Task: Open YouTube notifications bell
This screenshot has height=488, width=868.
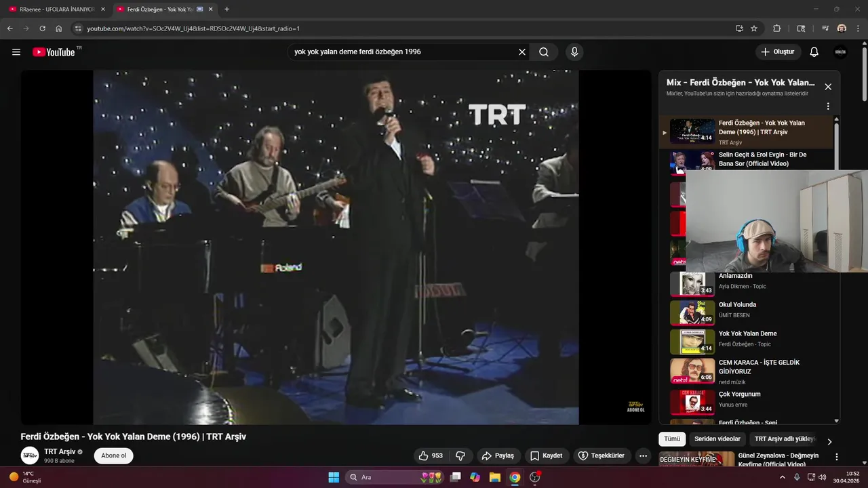Action: (814, 52)
